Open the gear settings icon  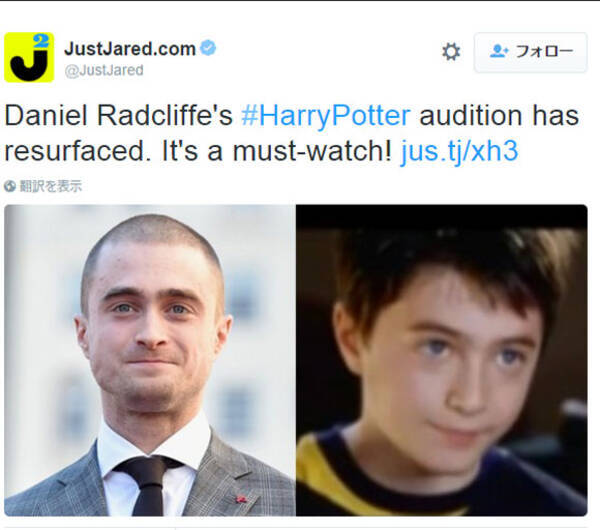(x=451, y=52)
